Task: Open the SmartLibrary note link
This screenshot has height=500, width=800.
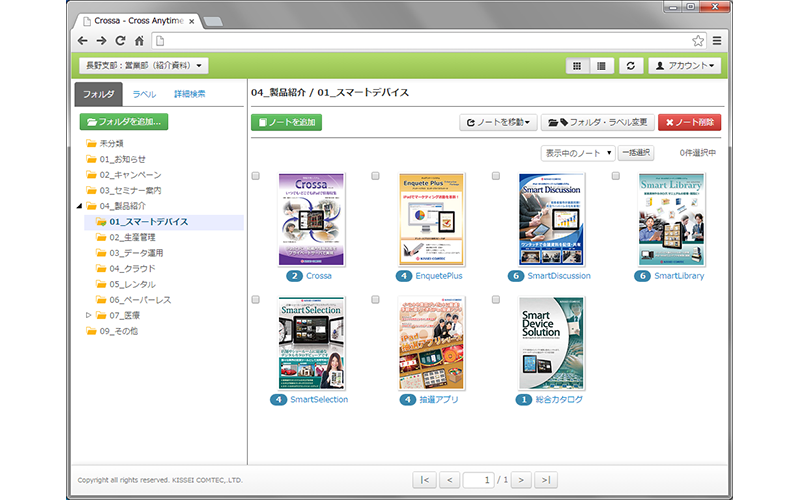Action: [679, 276]
